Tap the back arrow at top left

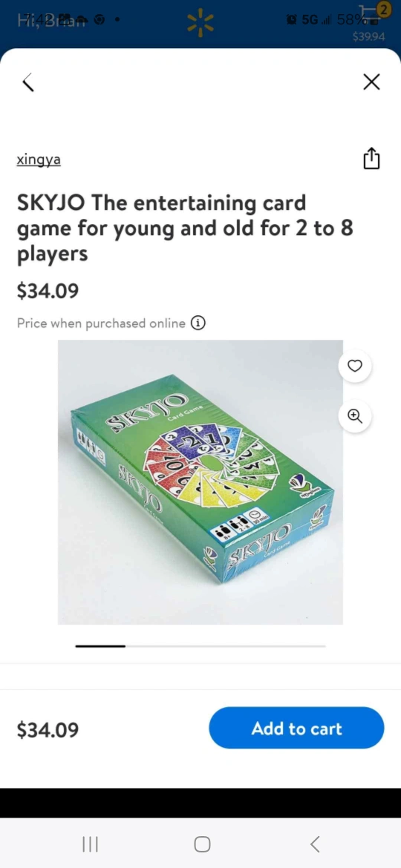pos(28,82)
